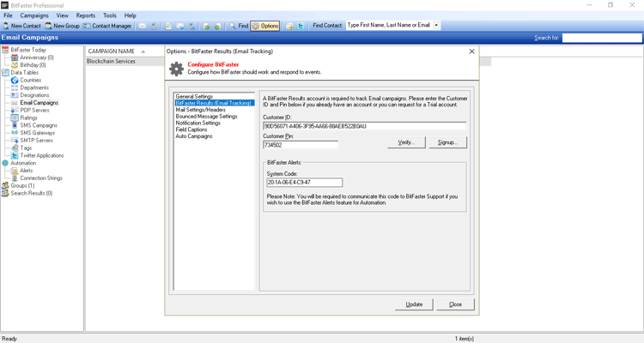The height and width of the screenshot is (343, 644).
Task: Click the Close button in Options dialog
Action: (455, 304)
